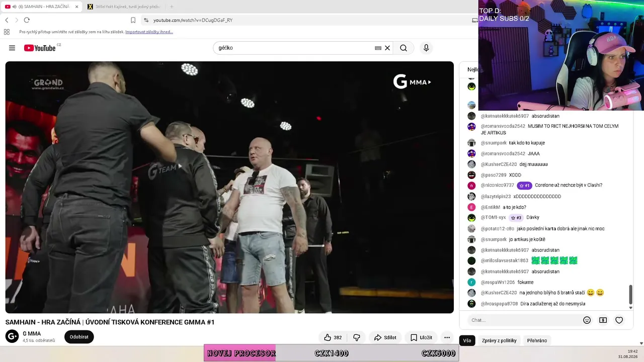644x362 pixels.
Task: Click @respaWn1206's 'fokume' message
Action: (x=525, y=283)
